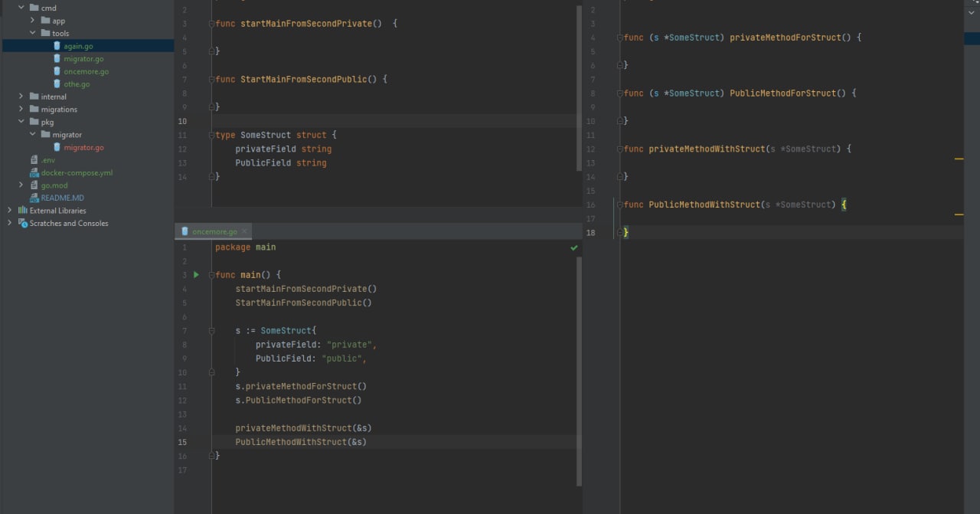
Task: Open oncemore.go from the project tree
Action: pos(86,71)
